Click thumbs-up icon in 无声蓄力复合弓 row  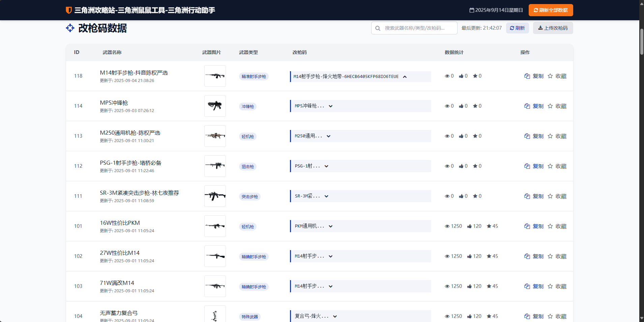[x=469, y=316]
